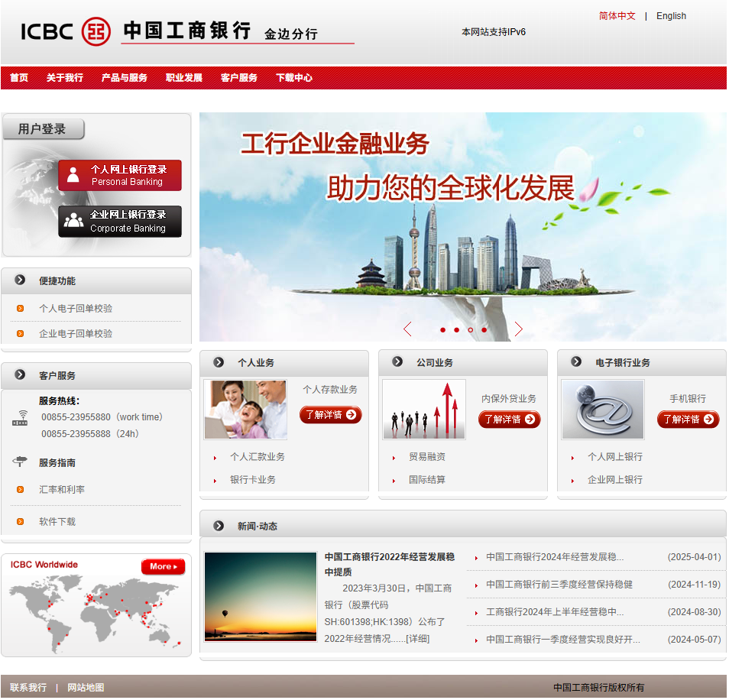Image resolution: width=729 pixels, height=700 pixels.
Task: Open the 汇率和利率 link
Action: [62, 490]
